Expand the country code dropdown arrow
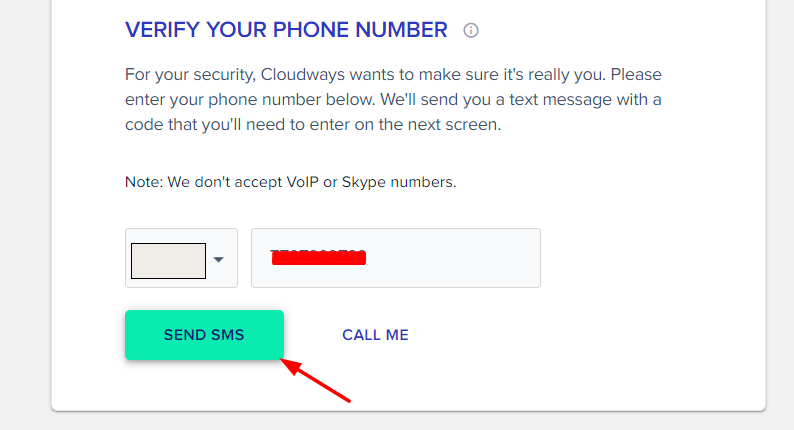 point(219,260)
